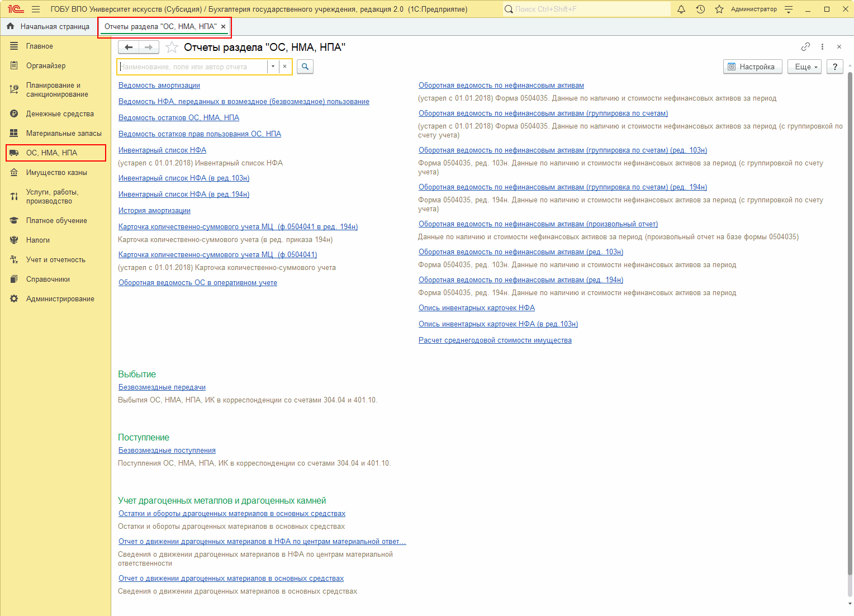Focus global search field Поиск Ctrl+Shift+F
Viewport: 854px width, 616px height.
tap(587, 9)
